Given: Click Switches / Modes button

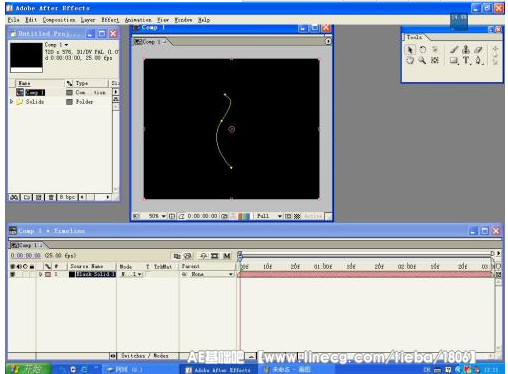Looking at the screenshot, I should click(145, 356).
